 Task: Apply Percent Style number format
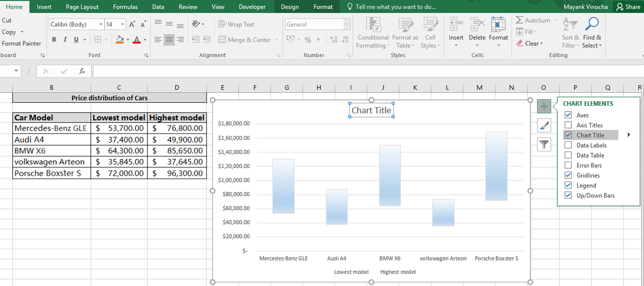[x=308, y=40]
